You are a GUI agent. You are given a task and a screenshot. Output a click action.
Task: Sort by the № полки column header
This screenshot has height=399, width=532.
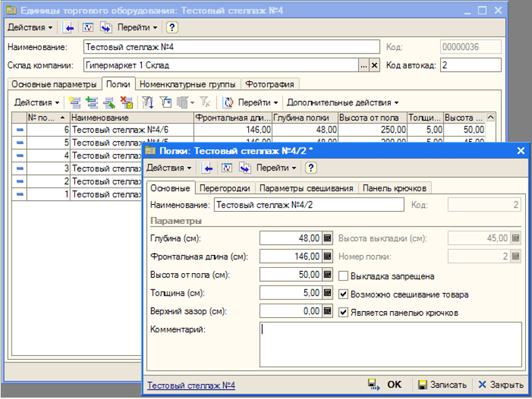click(x=48, y=118)
